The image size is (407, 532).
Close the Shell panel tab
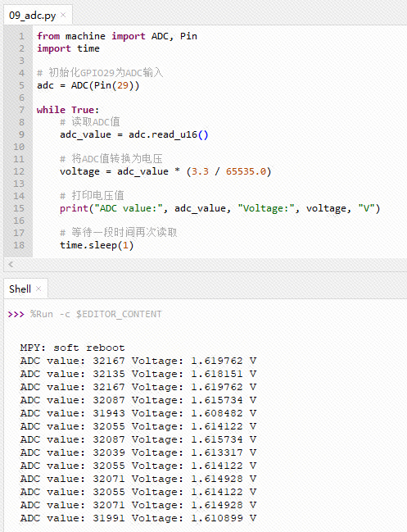[x=38, y=289]
